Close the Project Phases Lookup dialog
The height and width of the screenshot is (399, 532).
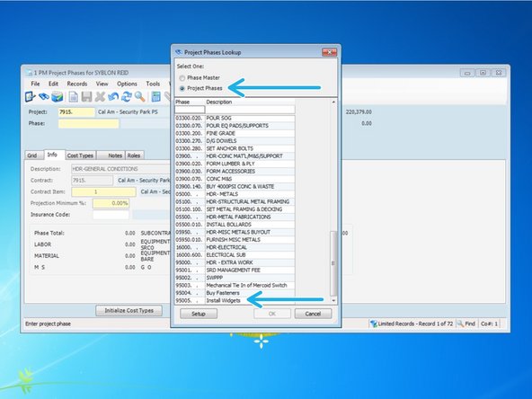click(329, 52)
